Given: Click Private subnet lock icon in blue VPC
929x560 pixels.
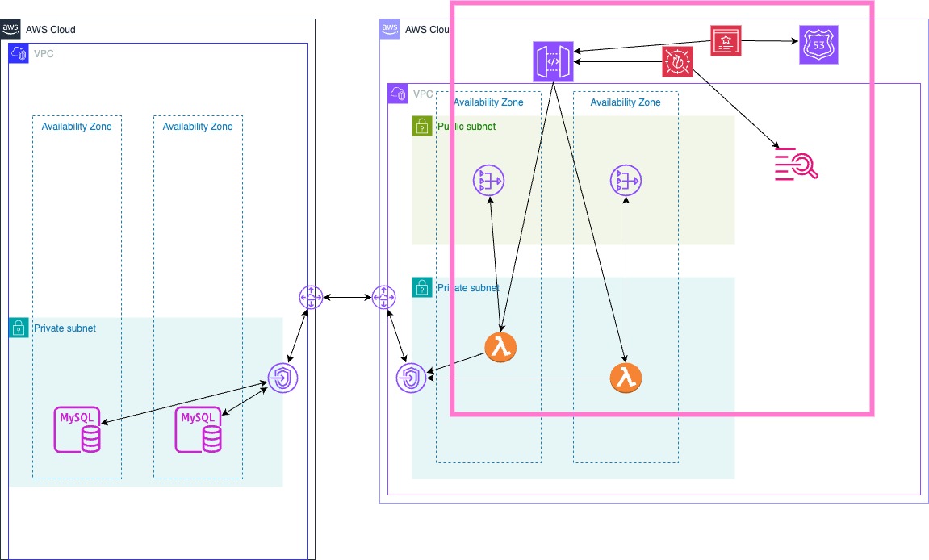Looking at the screenshot, I should 19,328.
